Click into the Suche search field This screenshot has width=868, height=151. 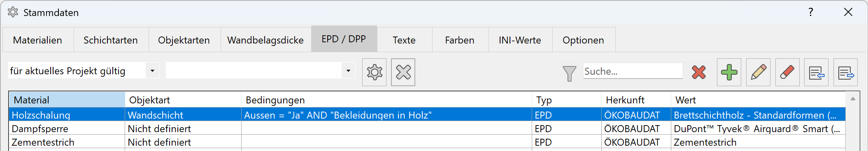click(633, 71)
